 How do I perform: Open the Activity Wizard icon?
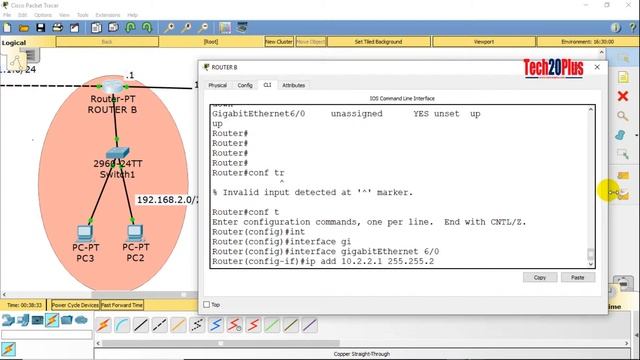pyautogui.click(x=74, y=28)
